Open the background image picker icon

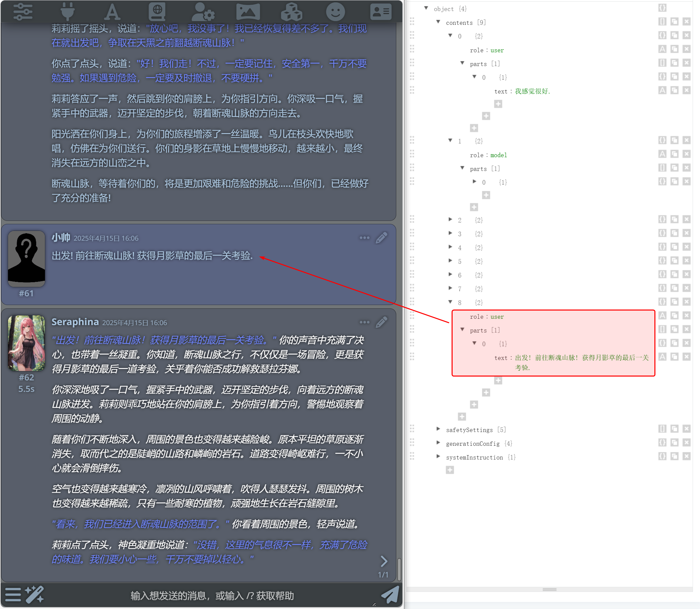click(248, 12)
